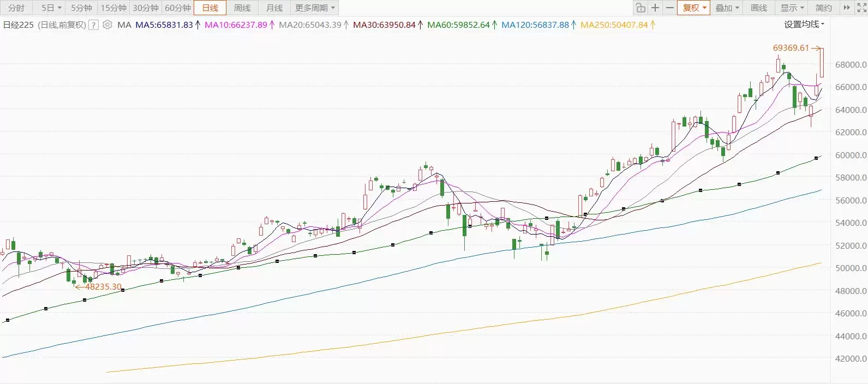Open the question mark help icon
868x384 pixels.
[94, 25]
